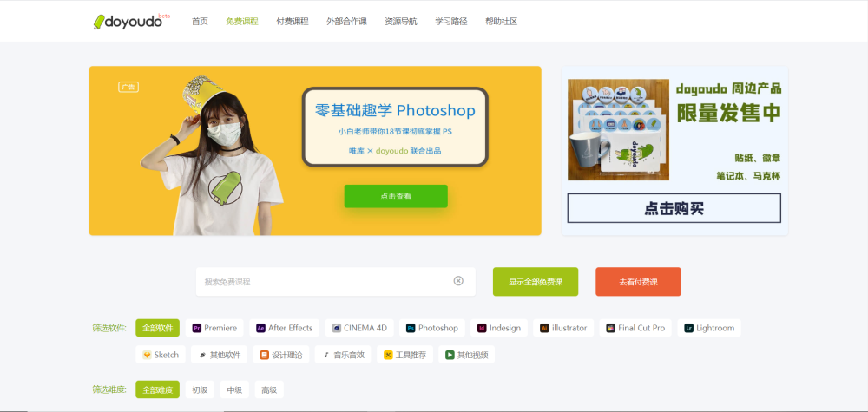Viewport: 868px width, 412px height.
Task: Select the Illustrator filter chip
Action: coord(563,328)
